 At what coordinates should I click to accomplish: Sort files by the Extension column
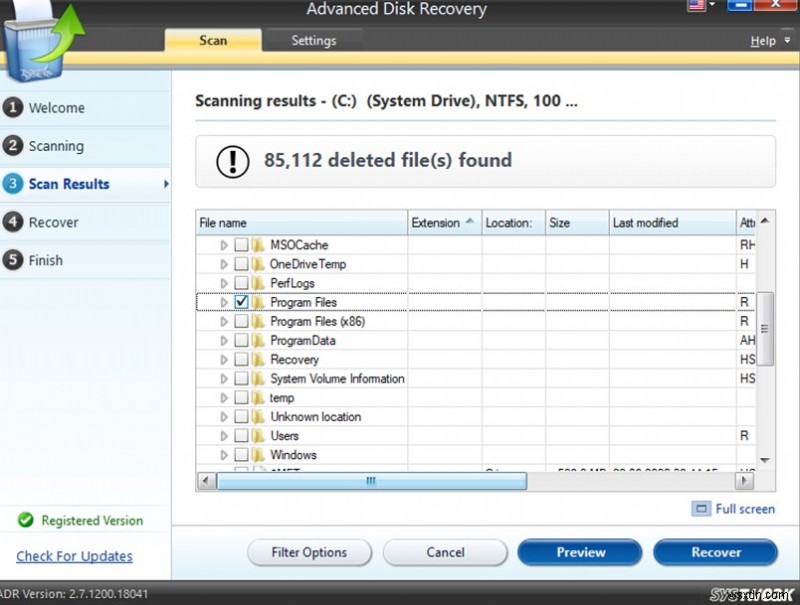tap(435, 222)
